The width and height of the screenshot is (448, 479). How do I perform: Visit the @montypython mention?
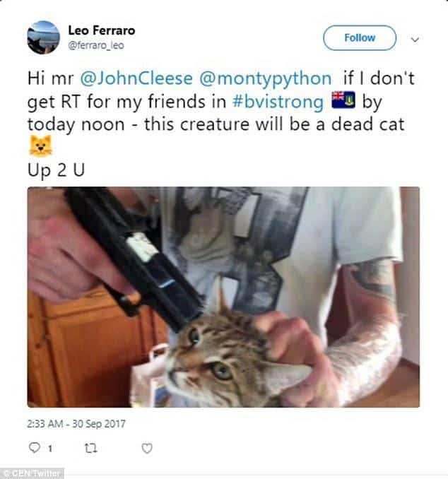(x=265, y=78)
